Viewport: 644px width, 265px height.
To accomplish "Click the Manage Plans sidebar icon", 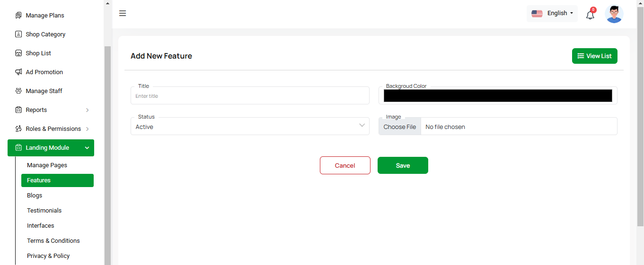I will point(18,15).
